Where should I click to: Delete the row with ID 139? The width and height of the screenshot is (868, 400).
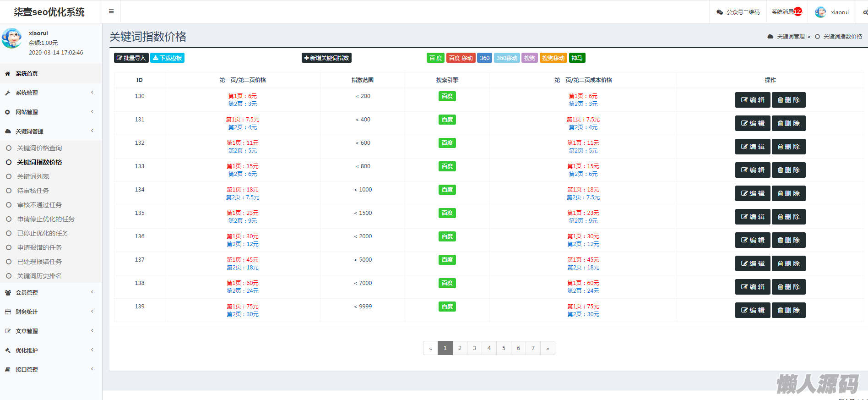pos(788,310)
